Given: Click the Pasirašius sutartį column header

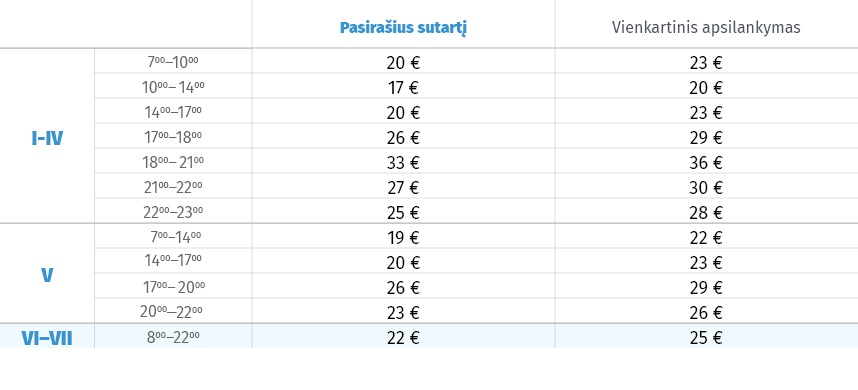Looking at the screenshot, I should 403,28.
